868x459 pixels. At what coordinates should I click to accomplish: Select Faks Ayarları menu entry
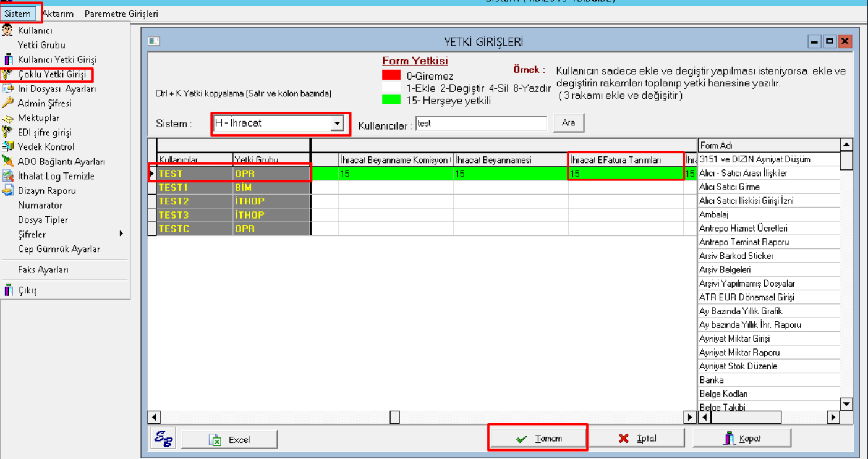point(43,270)
